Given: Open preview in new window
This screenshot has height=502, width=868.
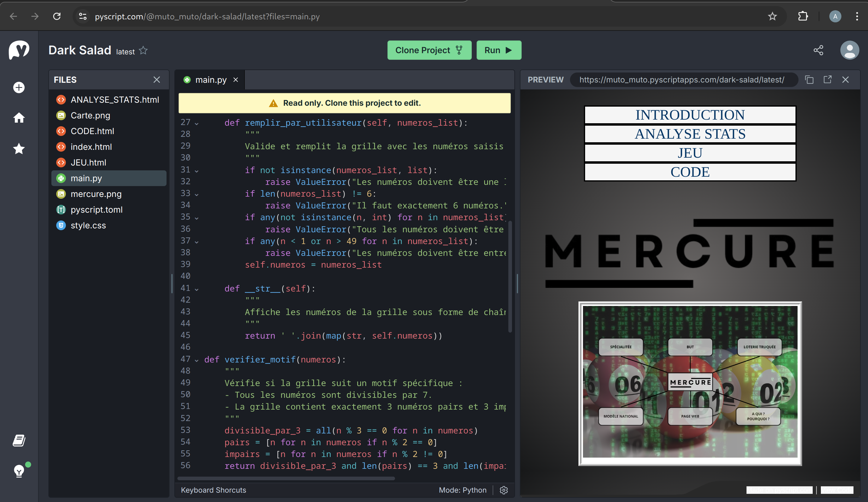Looking at the screenshot, I should point(828,80).
